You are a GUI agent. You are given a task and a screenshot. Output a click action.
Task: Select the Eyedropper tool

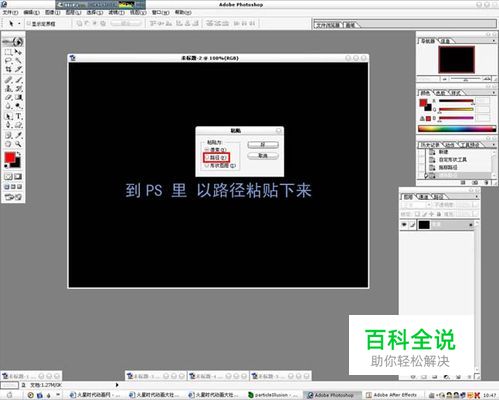18,135
